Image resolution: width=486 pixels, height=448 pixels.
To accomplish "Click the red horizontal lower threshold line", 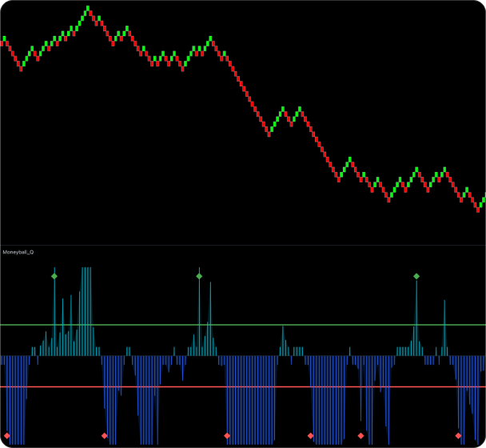I will click(243, 387).
